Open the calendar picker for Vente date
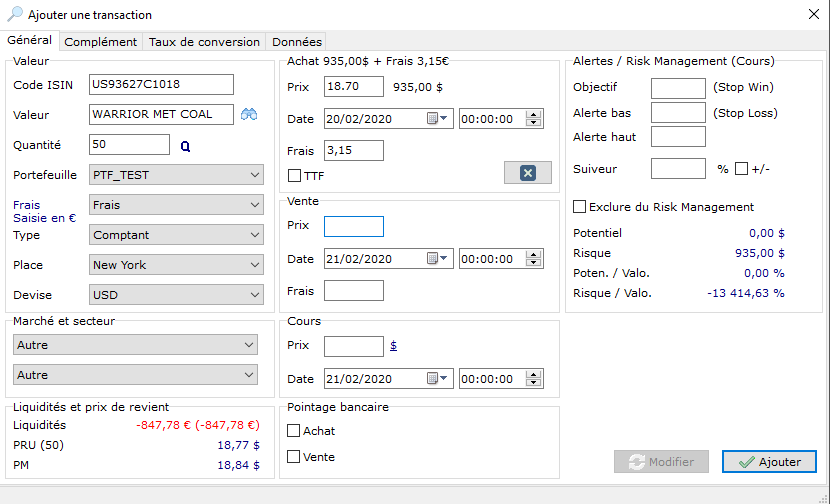830x504 pixels. point(437,259)
